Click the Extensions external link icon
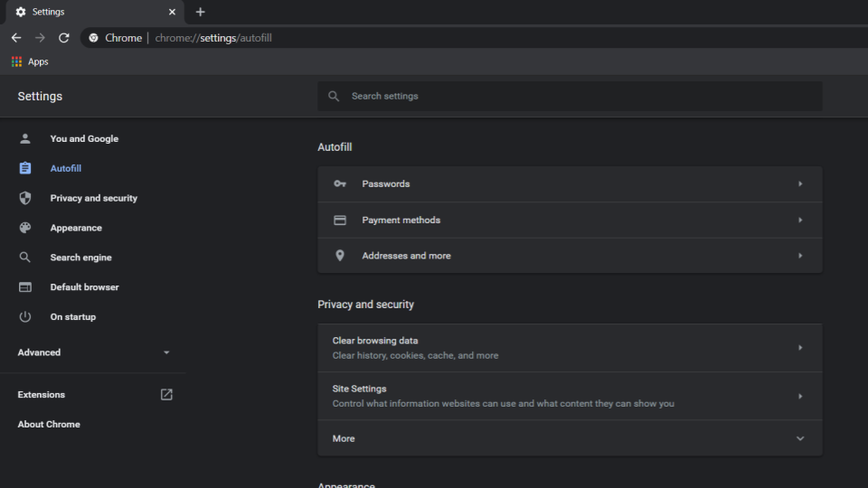 pyautogui.click(x=166, y=395)
